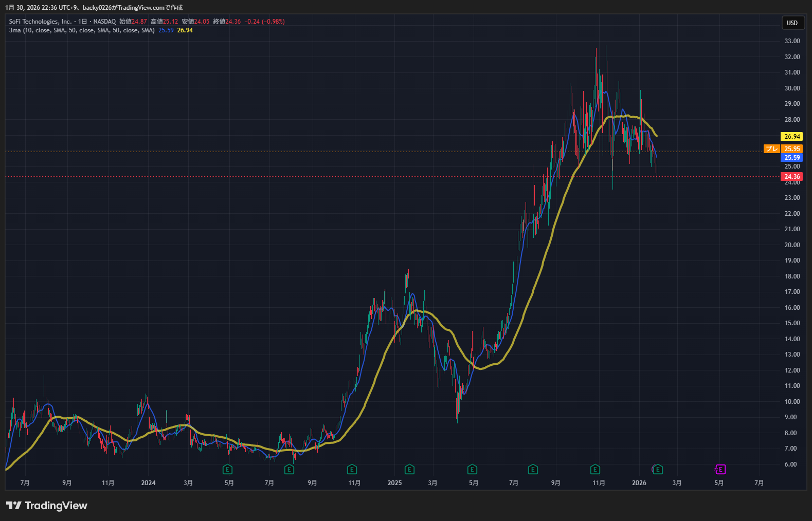This screenshot has width=812, height=521.
Task: Click the 33.00 level on price scale
Action: click(x=792, y=41)
